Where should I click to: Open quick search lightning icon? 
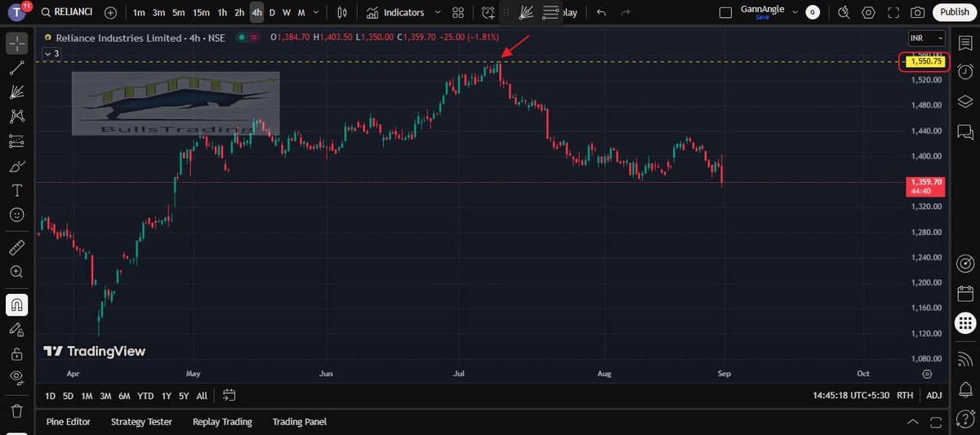pos(844,12)
